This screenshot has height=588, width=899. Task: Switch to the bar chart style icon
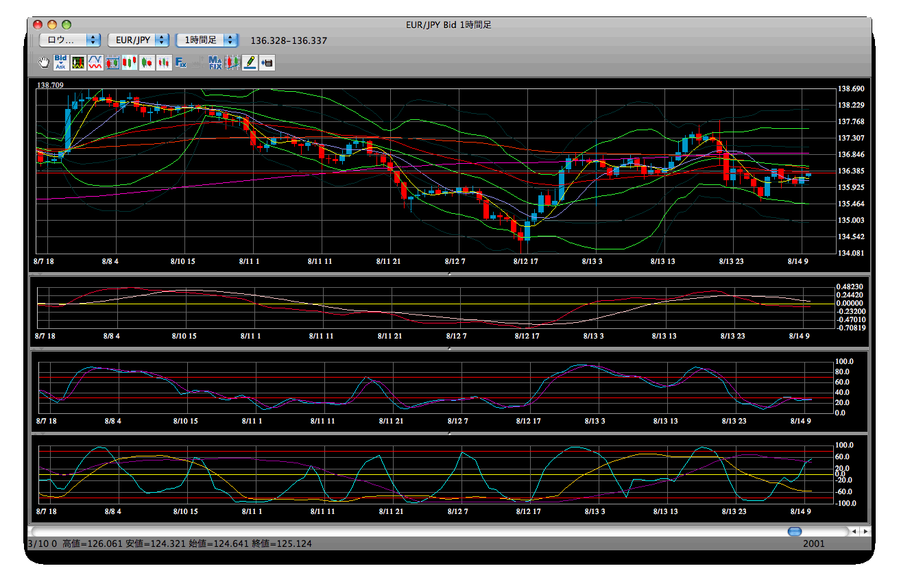pos(164,63)
